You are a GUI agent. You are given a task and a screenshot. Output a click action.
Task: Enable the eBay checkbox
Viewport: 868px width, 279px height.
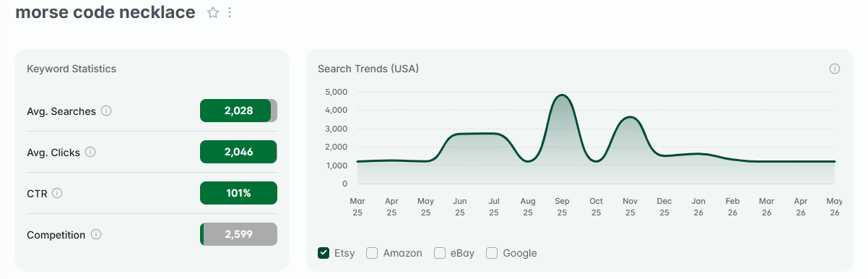pyautogui.click(x=440, y=253)
